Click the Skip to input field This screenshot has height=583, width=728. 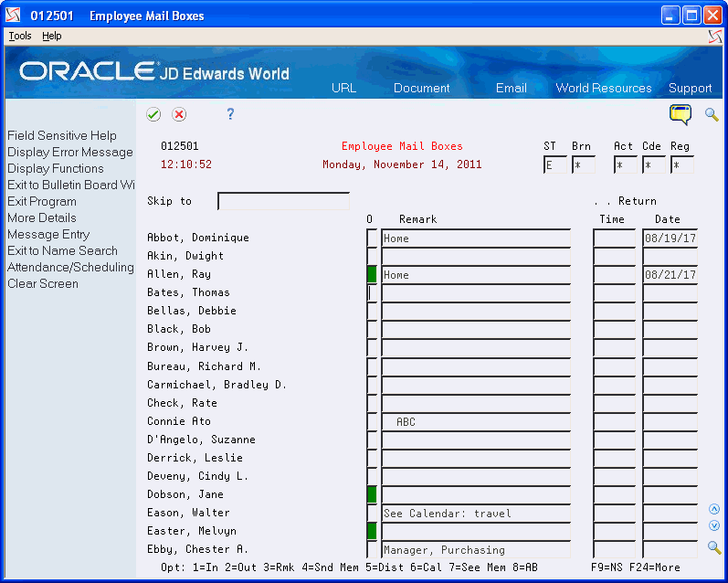coord(283,201)
